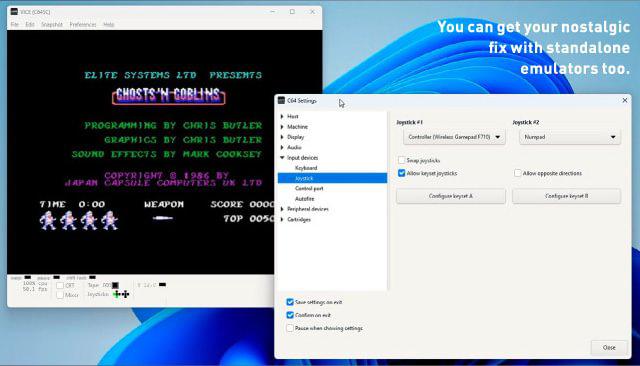Expand the Display tree node
The image size is (640, 366).
(x=282, y=137)
